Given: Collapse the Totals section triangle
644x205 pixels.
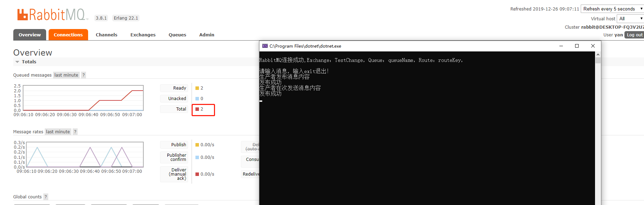Looking at the screenshot, I should click(x=17, y=62).
